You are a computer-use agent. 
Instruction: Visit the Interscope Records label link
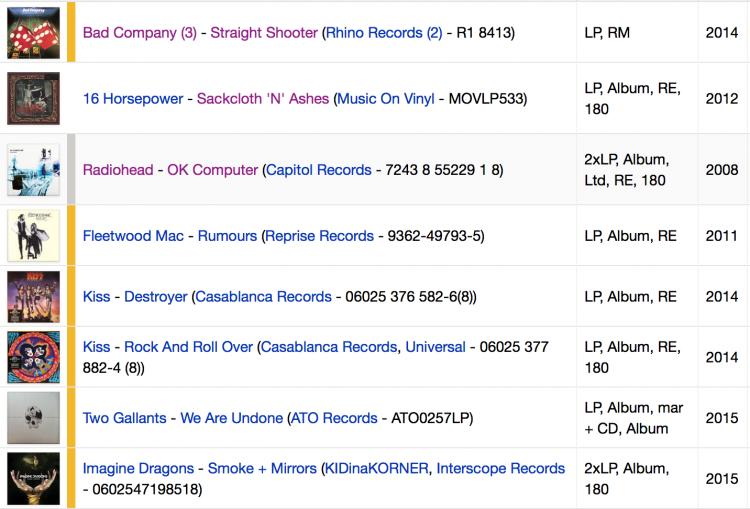[501, 468]
